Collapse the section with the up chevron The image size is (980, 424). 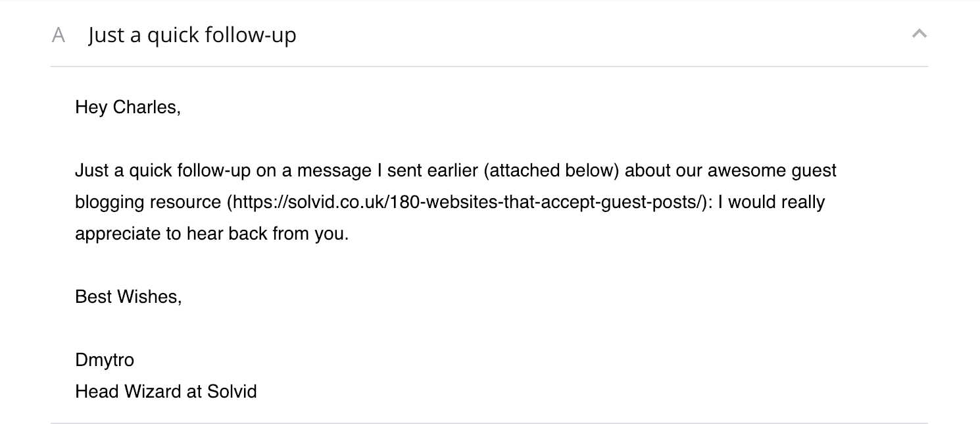(x=919, y=34)
